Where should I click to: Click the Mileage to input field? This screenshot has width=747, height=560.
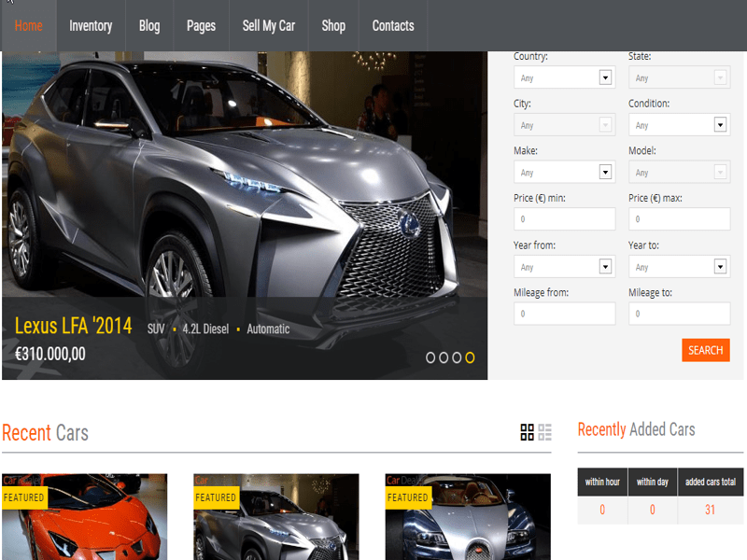coord(679,314)
